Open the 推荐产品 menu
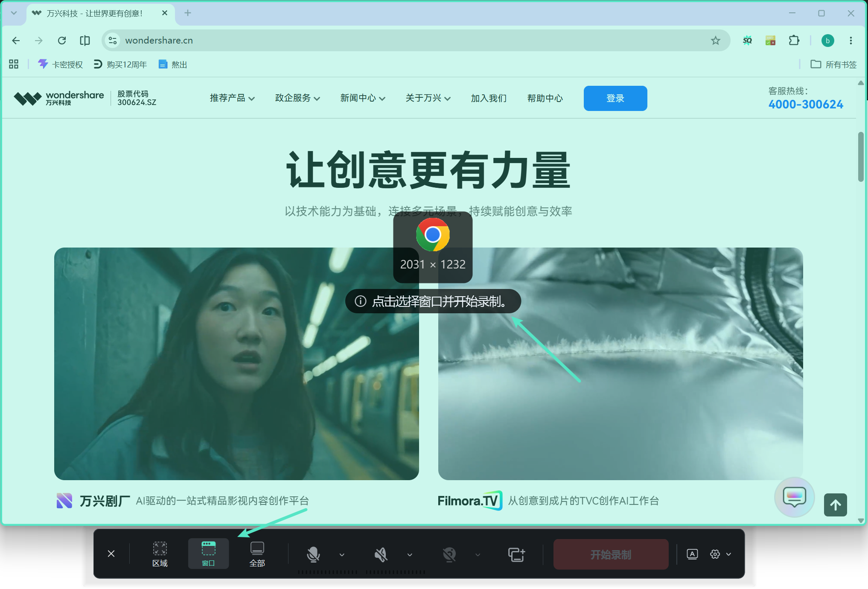The height and width of the screenshot is (589, 868). (x=232, y=98)
